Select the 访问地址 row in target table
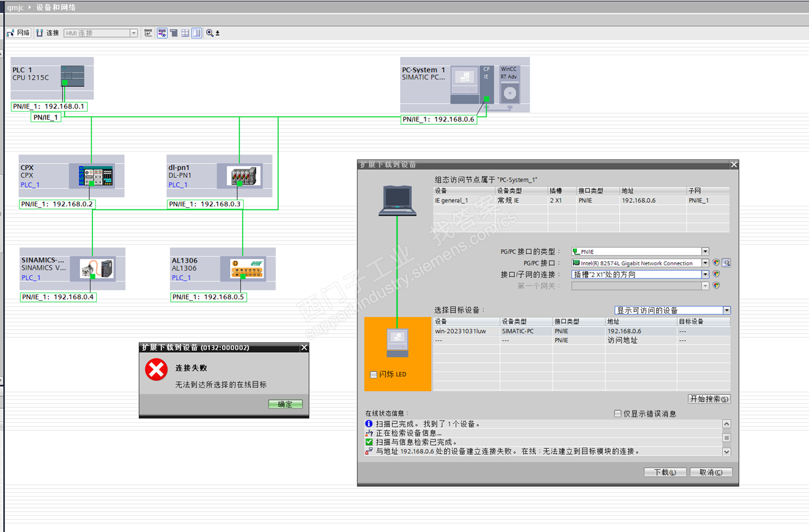809x532 pixels. click(581, 340)
